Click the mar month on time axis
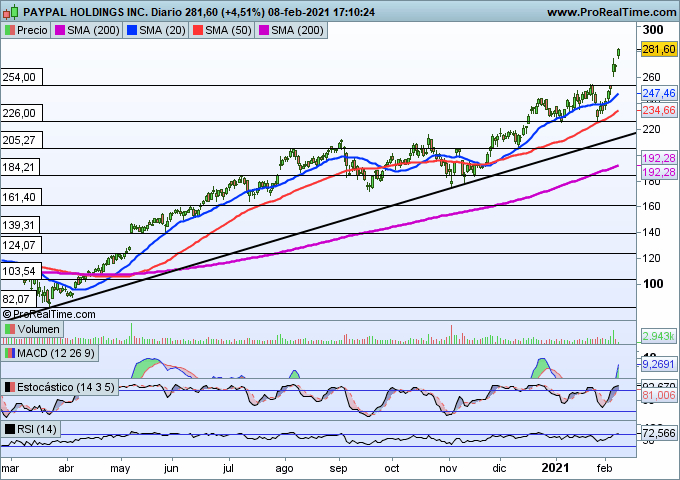Screen dimensions: 680x480 [x=10, y=468]
